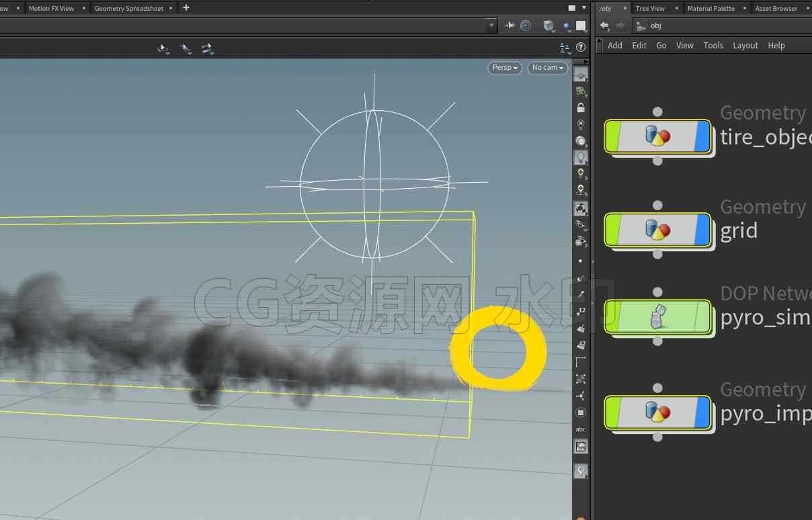This screenshot has width=812, height=520.
Task: Click the DOP network icon on pyro_sim node
Action: point(658,316)
